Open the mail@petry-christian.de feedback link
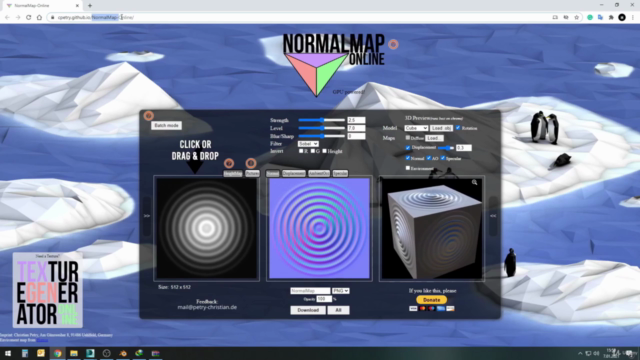Screen dimensions: 640x360 207,307
